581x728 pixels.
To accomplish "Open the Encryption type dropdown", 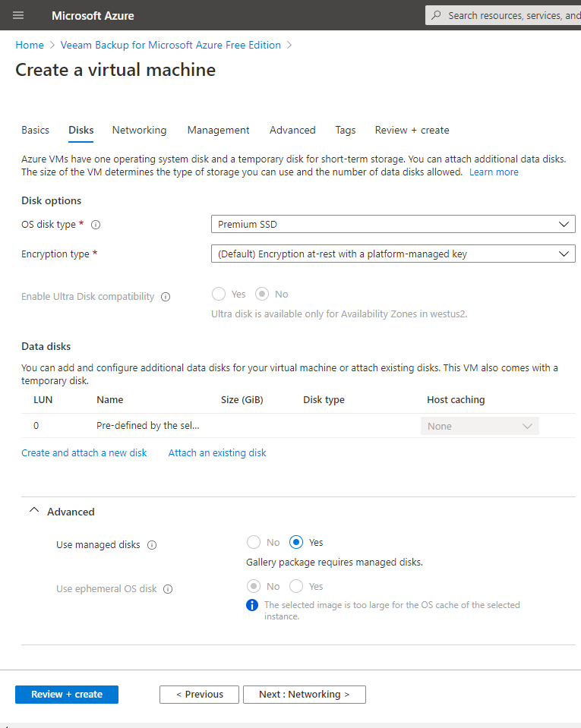I will (393, 254).
